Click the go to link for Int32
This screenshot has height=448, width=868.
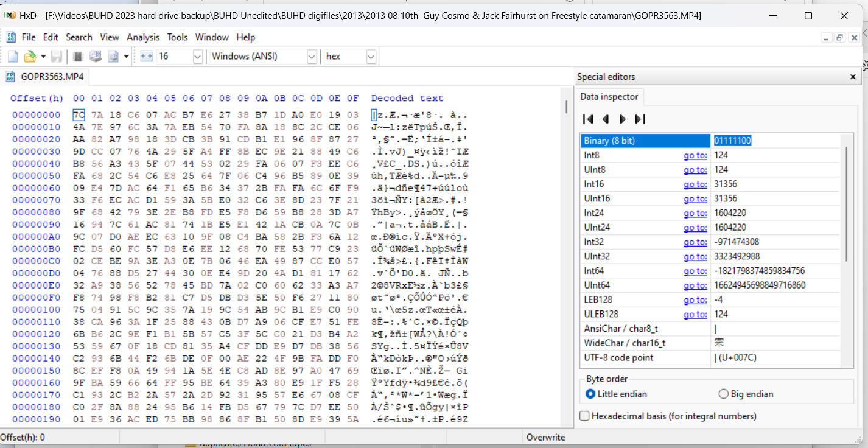tap(695, 242)
